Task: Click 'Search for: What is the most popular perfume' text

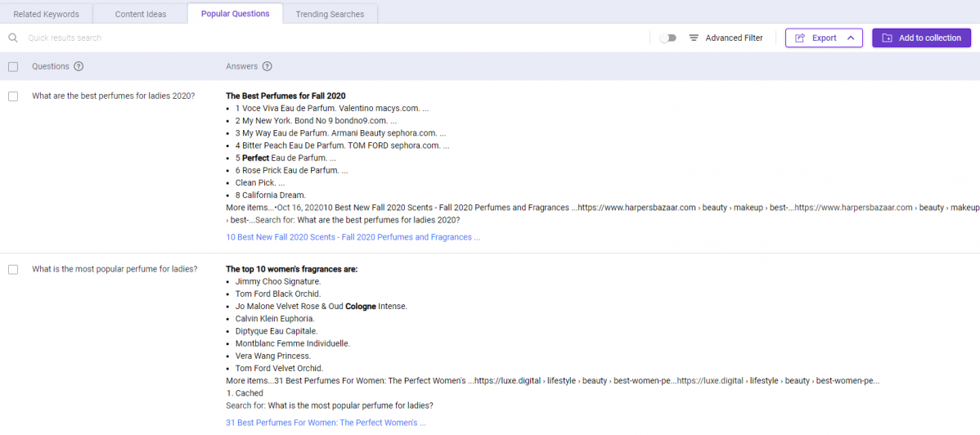Action: [x=330, y=406]
